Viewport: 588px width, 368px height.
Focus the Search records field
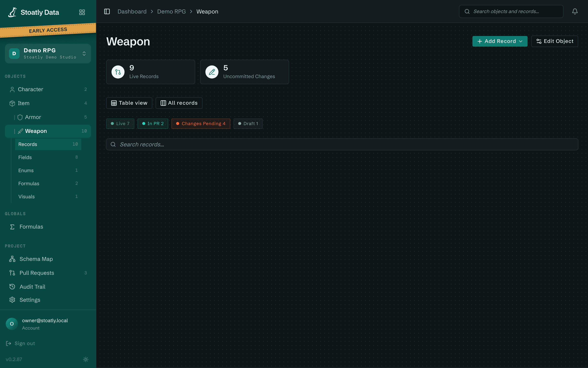342,144
